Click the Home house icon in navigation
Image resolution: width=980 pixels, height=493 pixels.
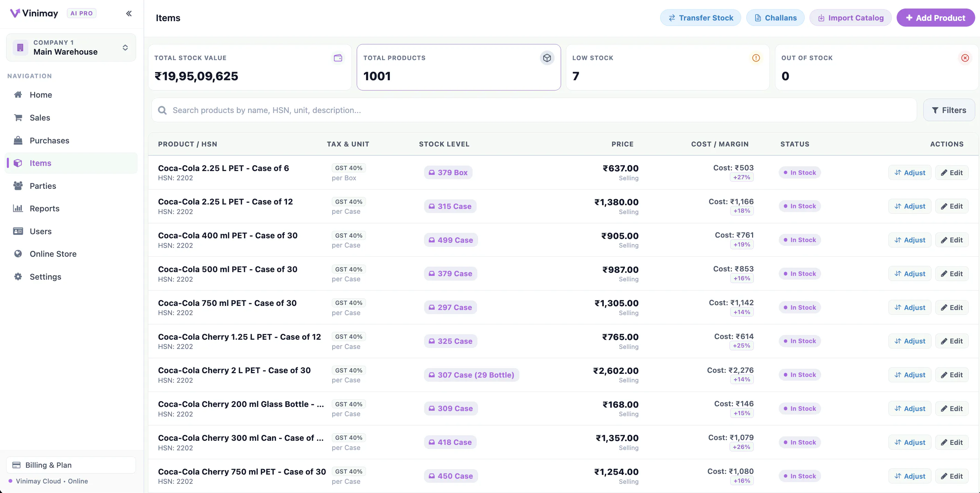(18, 95)
